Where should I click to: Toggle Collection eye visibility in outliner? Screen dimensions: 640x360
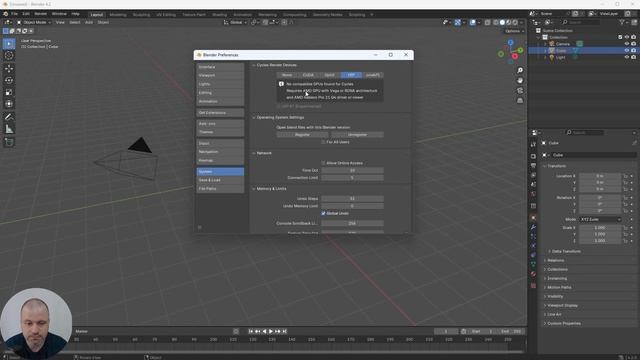[x=627, y=37]
